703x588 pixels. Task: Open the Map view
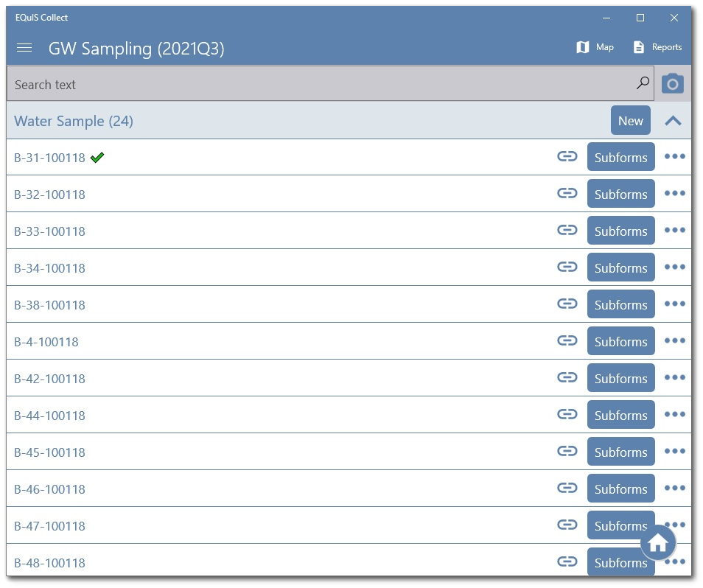(x=595, y=46)
